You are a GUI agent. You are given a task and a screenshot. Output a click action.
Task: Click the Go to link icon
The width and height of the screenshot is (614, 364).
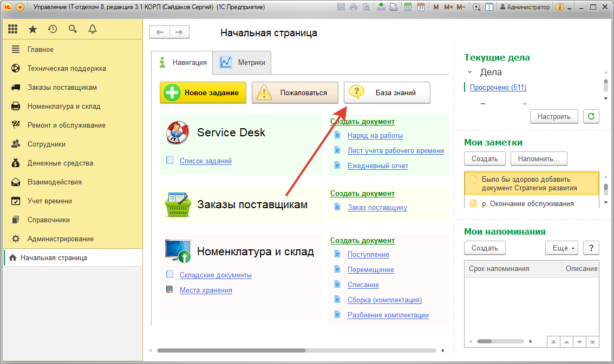click(x=394, y=7)
